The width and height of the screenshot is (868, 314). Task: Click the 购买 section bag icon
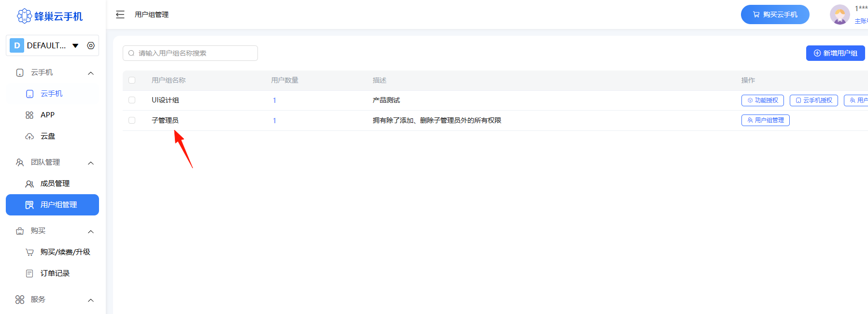click(20, 231)
